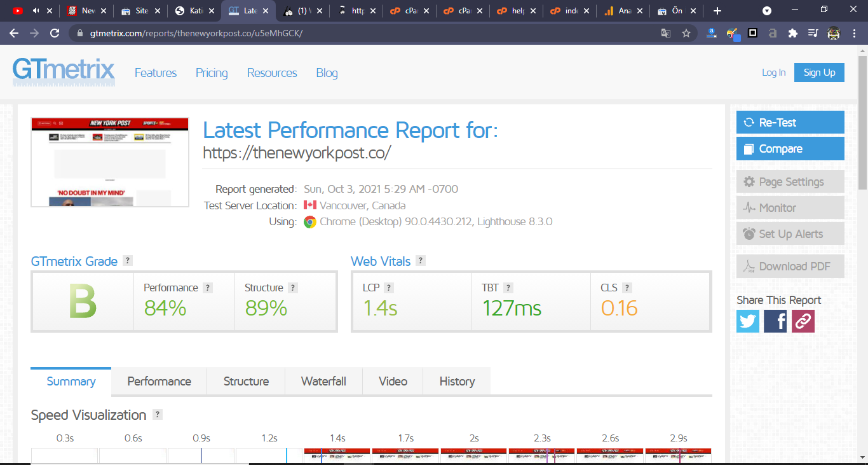Open the Performance report tab
Screen dimensions: 868x465
(x=159, y=382)
